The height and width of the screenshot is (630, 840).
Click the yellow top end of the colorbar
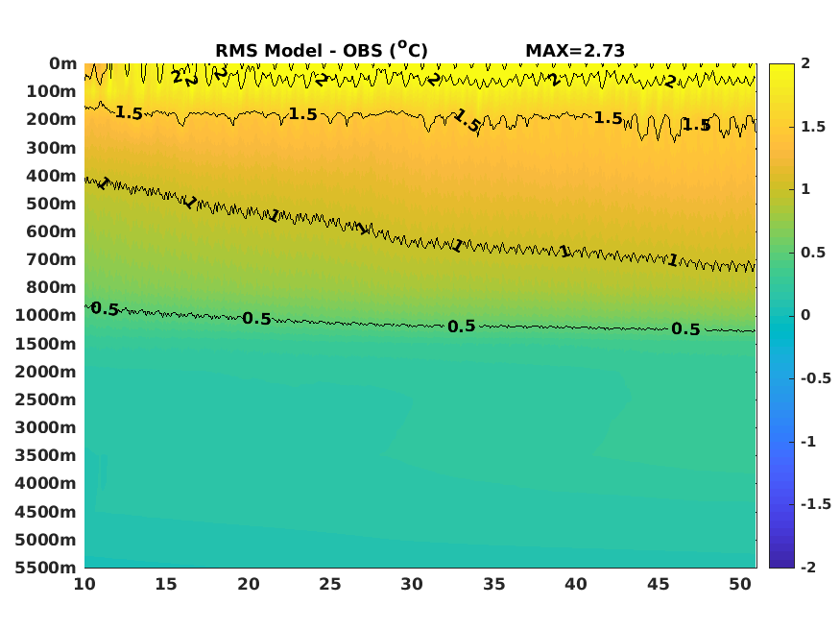pos(781,67)
